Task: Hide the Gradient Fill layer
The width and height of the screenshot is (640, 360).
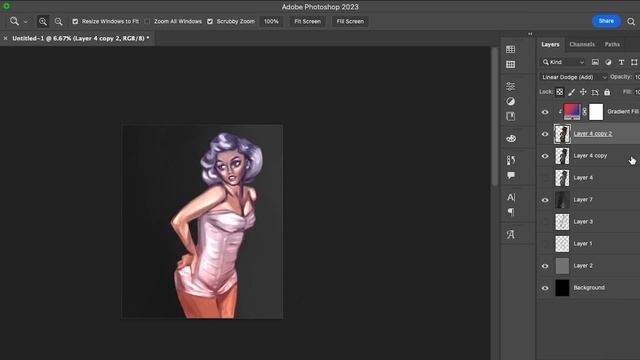Action: click(x=545, y=112)
